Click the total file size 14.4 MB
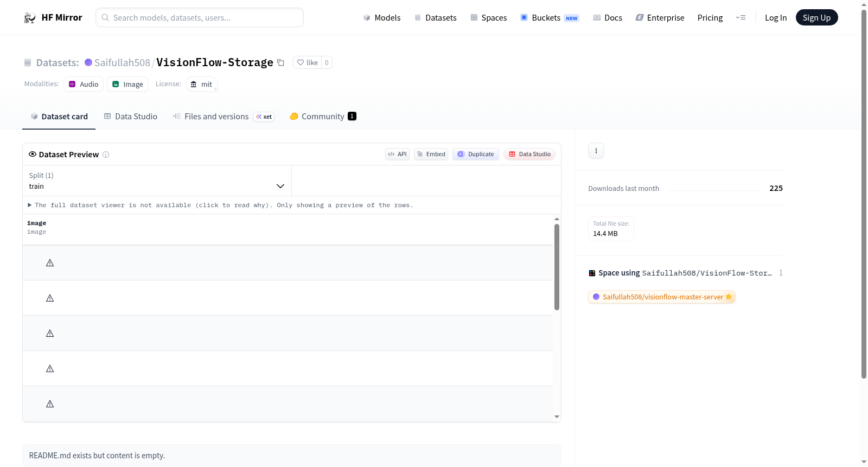 605,233
